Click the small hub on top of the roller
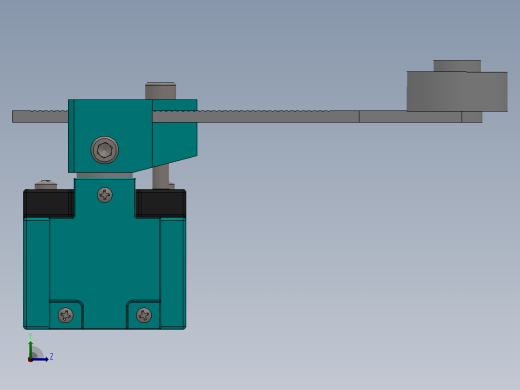 (x=457, y=66)
